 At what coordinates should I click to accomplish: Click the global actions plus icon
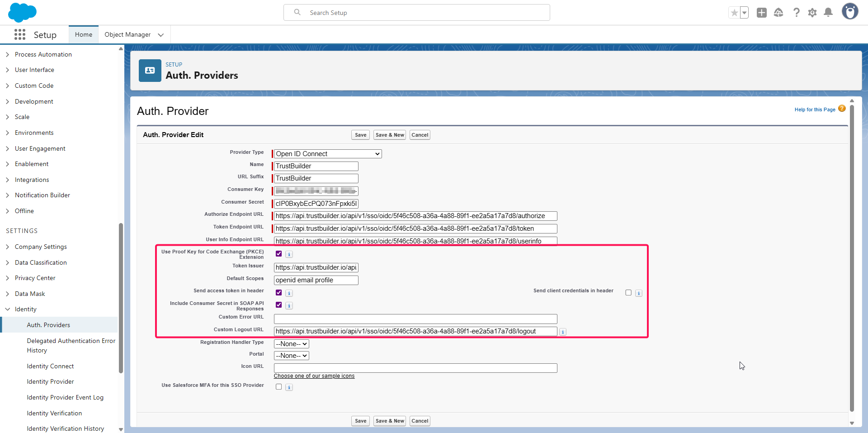point(762,13)
